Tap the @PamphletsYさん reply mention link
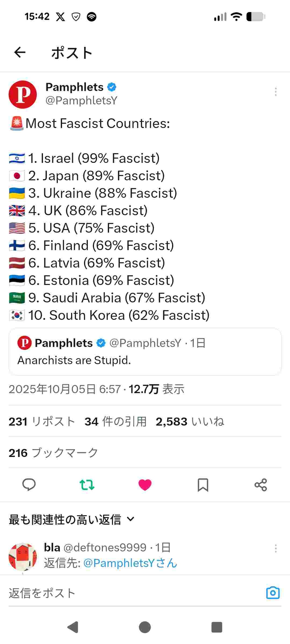The image size is (290, 644). [x=130, y=563]
